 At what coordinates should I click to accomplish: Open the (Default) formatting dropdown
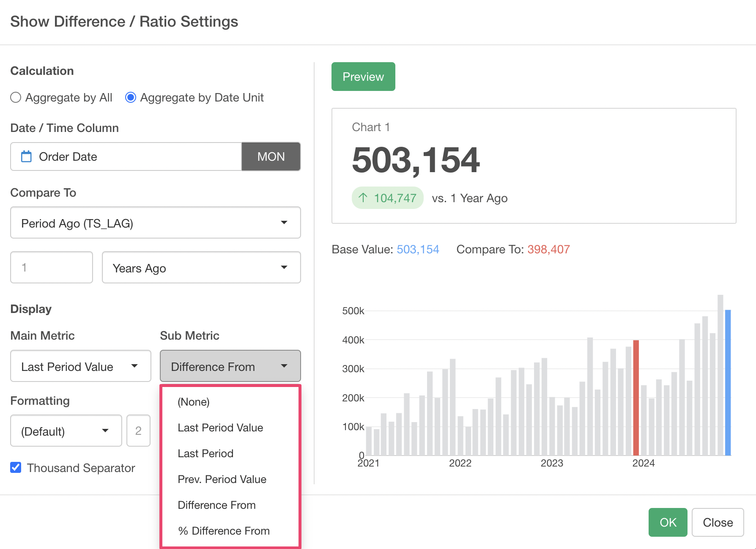pyautogui.click(x=66, y=431)
